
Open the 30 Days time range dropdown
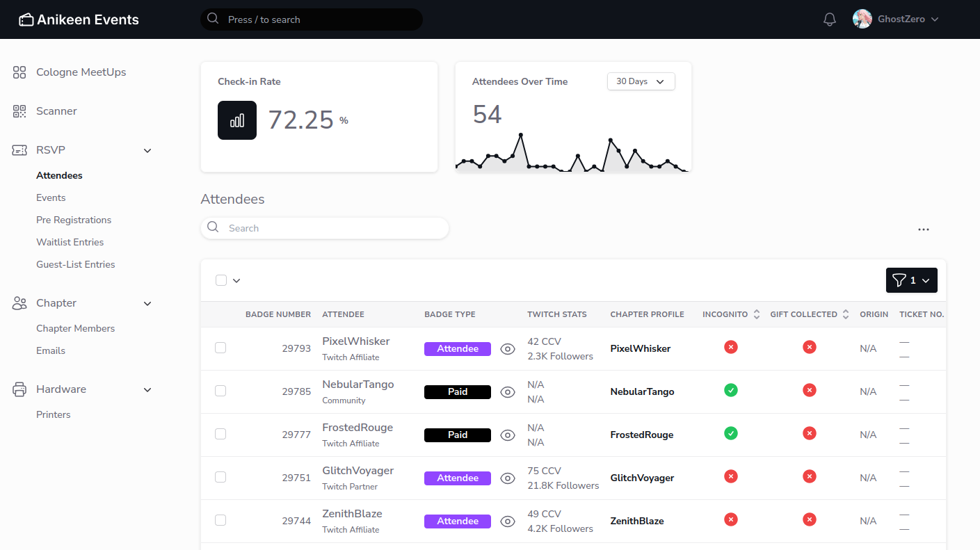640,81
